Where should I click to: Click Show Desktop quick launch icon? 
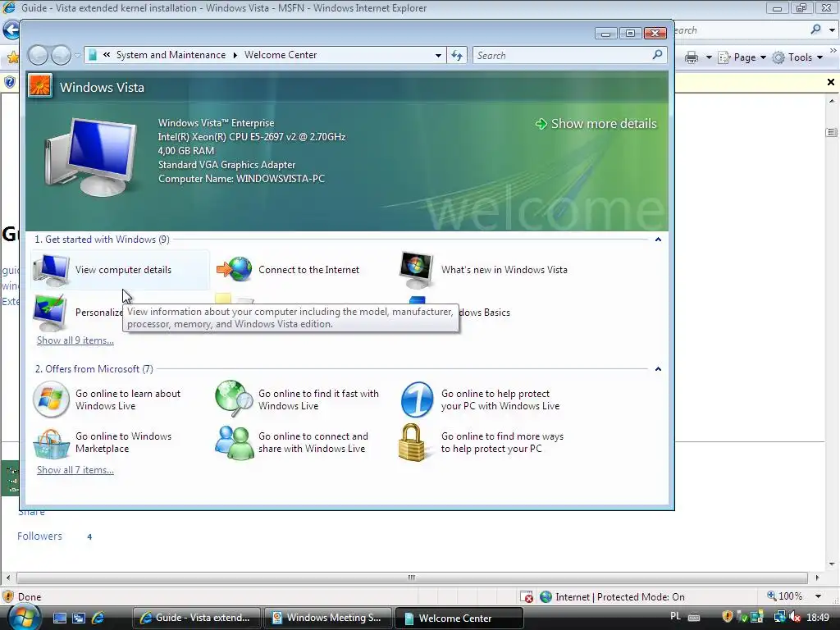[x=59, y=618]
